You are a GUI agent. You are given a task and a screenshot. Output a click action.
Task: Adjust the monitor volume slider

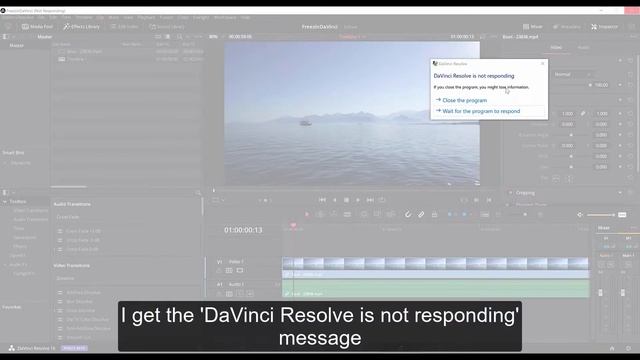(601, 215)
